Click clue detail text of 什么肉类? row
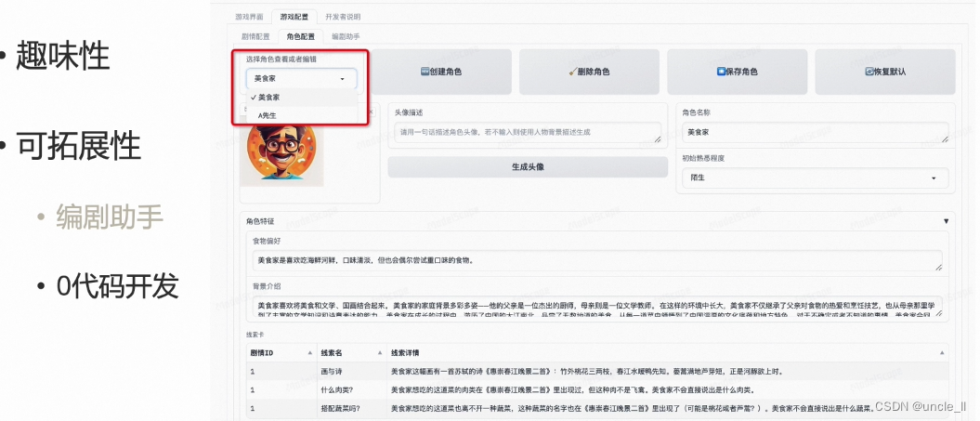 (x=574, y=390)
